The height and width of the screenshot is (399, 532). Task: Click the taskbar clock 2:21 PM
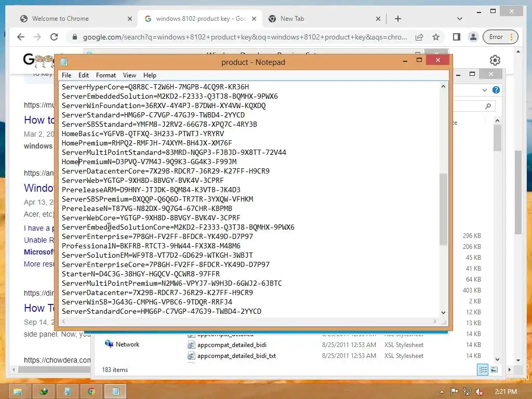click(x=506, y=392)
